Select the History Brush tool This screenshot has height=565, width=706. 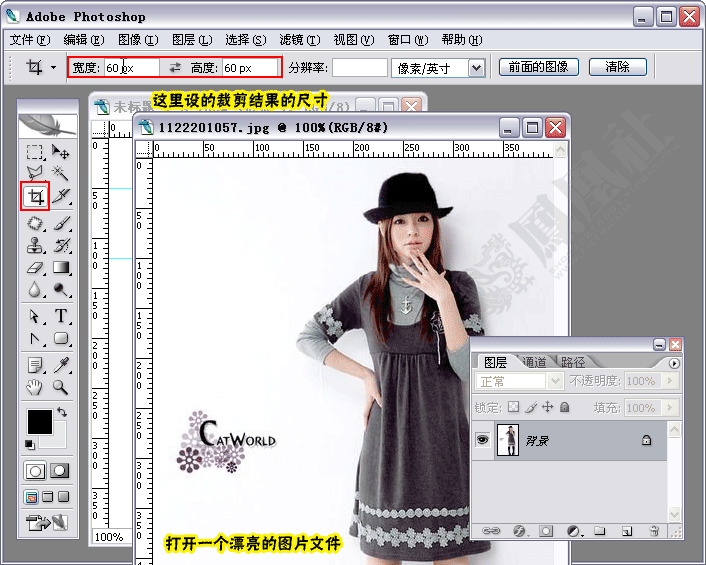pyautogui.click(x=61, y=245)
